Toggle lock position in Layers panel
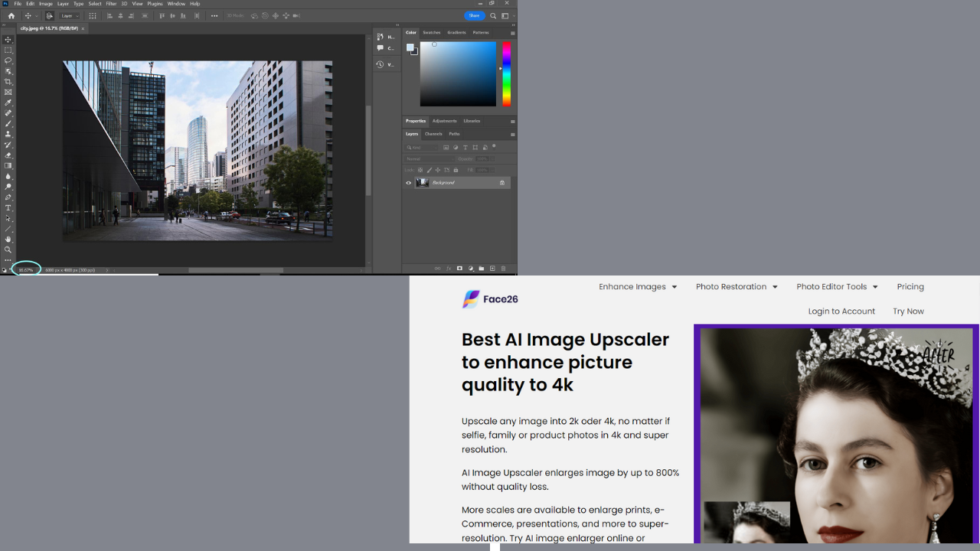Image resolution: width=980 pixels, height=551 pixels. tap(438, 170)
